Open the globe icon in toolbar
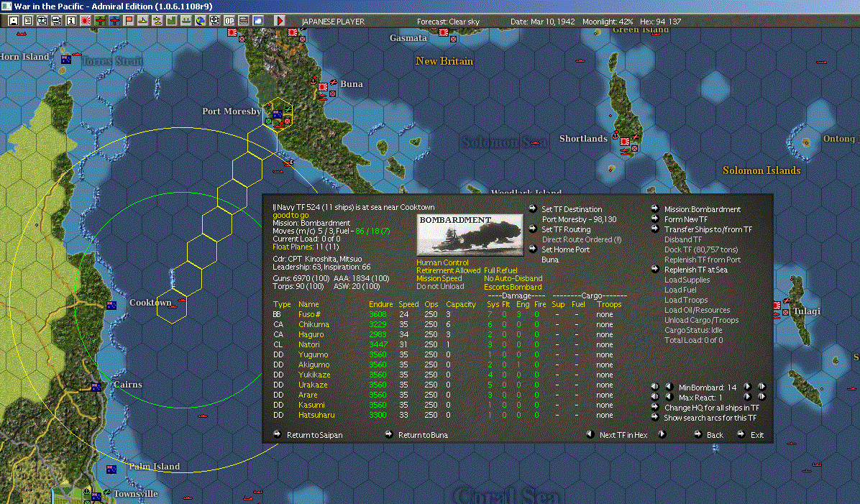The width and height of the screenshot is (860, 504). pos(201,21)
